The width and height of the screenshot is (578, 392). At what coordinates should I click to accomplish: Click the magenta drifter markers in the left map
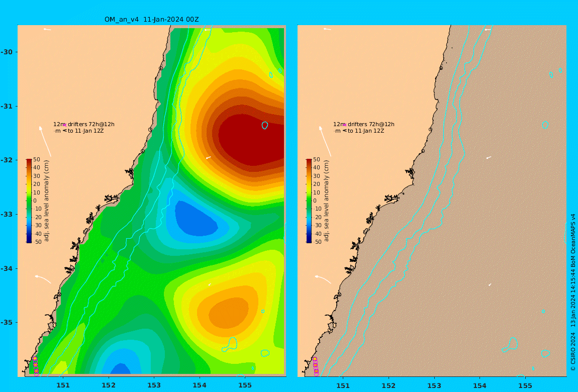tap(35, 366)
